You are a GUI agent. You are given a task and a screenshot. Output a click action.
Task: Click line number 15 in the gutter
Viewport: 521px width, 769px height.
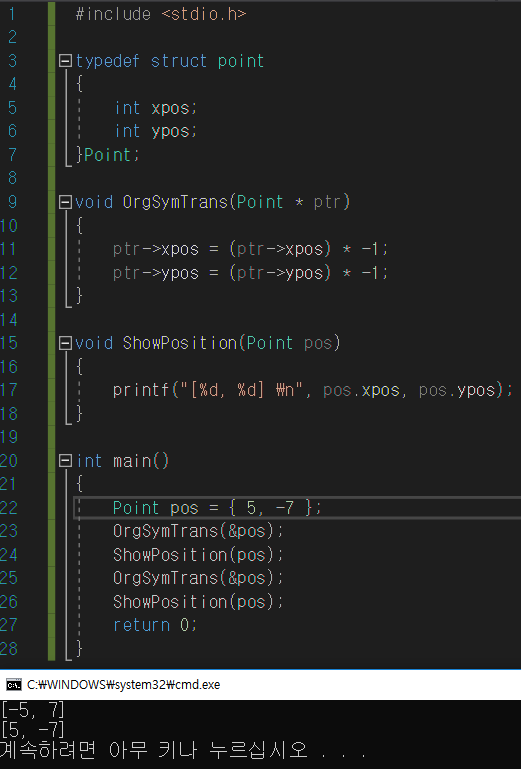point(9,343)
